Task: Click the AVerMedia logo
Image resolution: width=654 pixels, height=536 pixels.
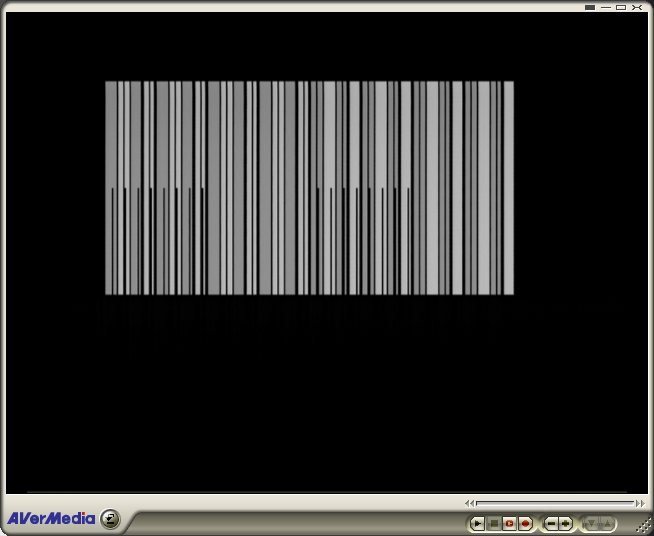Action: coord(51,519)
